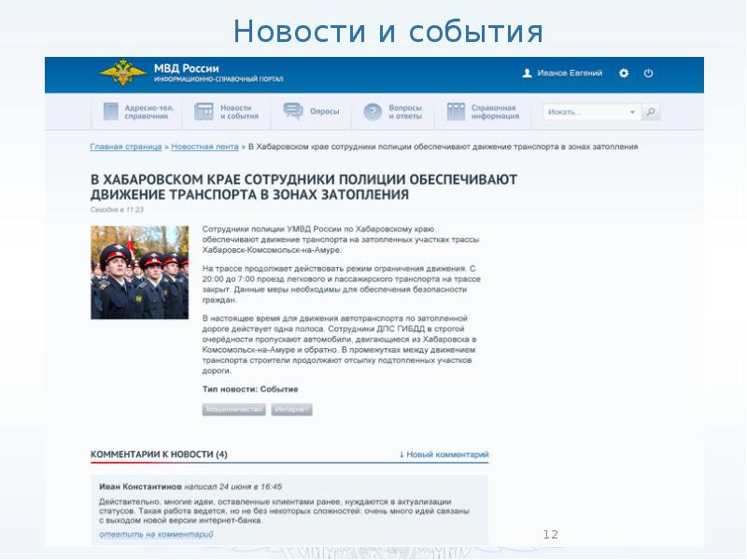747x560 pixels.
Task: Click the magnifier search button
Action: pyautogui.click(x=652, y=112)
